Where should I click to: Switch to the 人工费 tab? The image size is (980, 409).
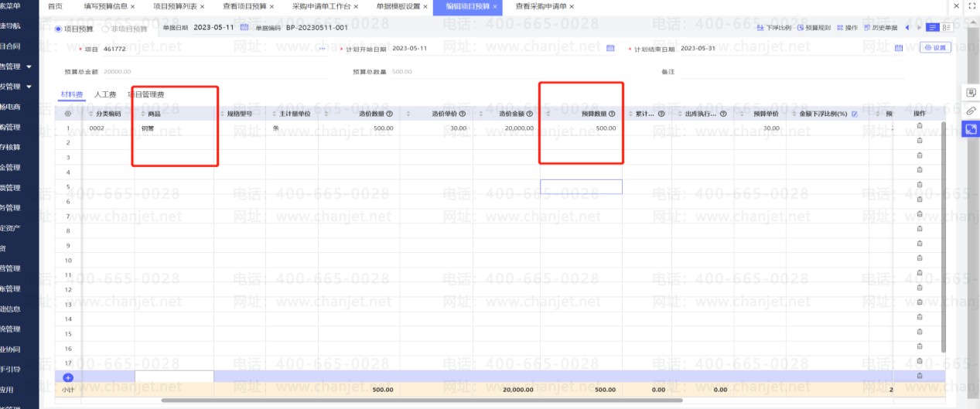[x=105, y=94]
